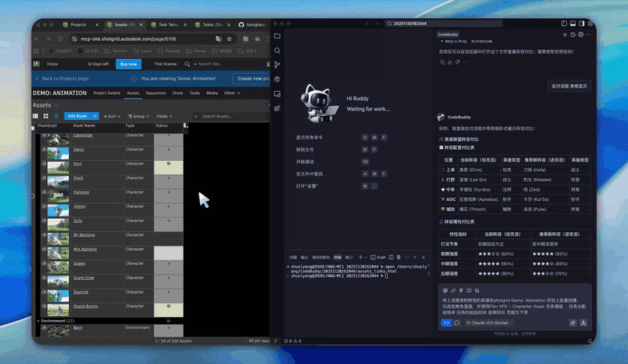Open the Shots tab in Demo: Animation
The width and height of the screenshot is (628, 364).
click(177, 93)
